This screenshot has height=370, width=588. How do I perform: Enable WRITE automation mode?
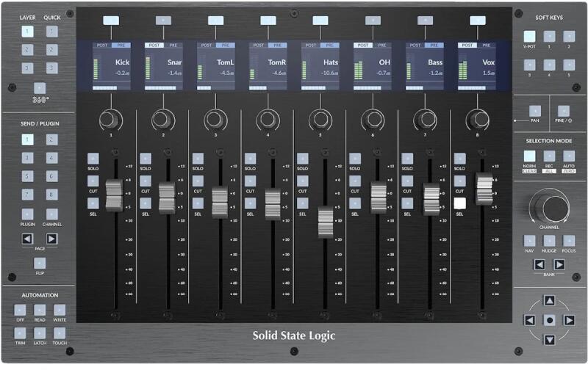click(60, 311)
